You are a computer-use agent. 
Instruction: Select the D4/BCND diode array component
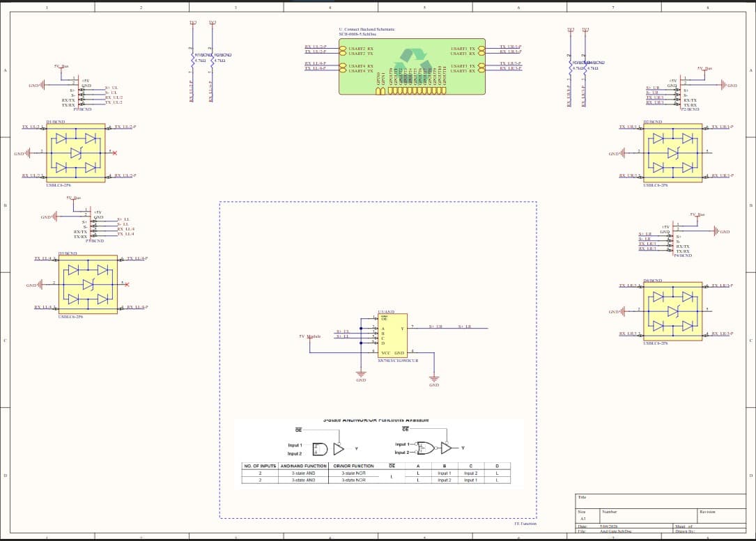[x=672, y=312]
